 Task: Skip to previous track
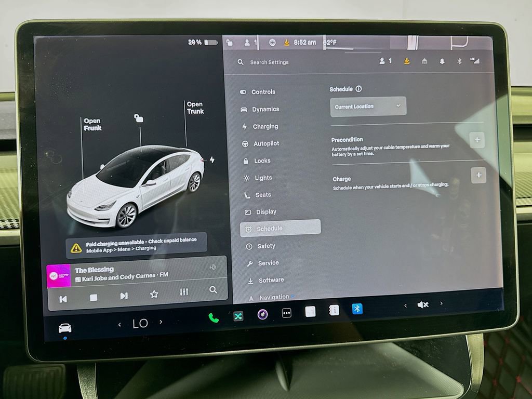click(63, 299)
